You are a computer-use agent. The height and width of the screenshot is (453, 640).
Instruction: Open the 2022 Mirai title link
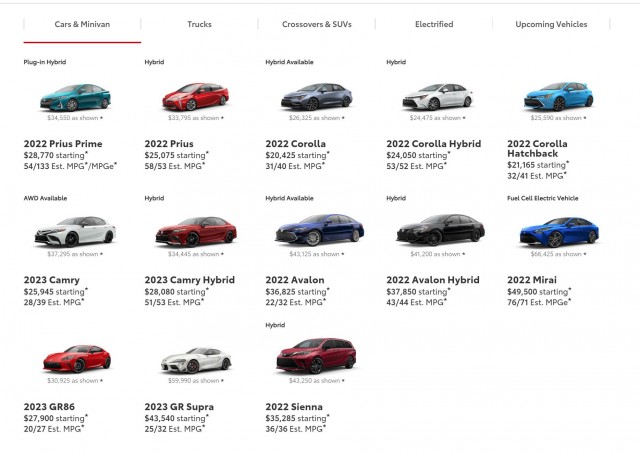[x=532, y=280]
